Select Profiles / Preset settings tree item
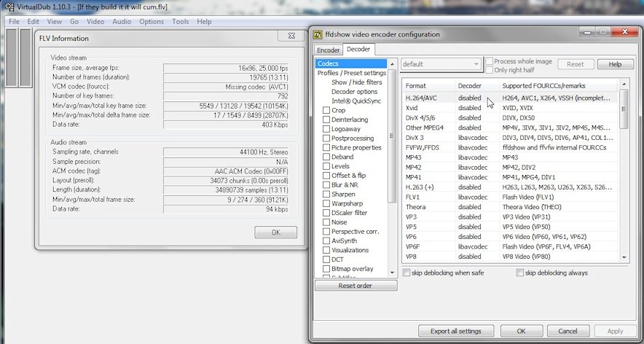The height and width of the screenshot is (344, 644). click(x=352, y=73)
